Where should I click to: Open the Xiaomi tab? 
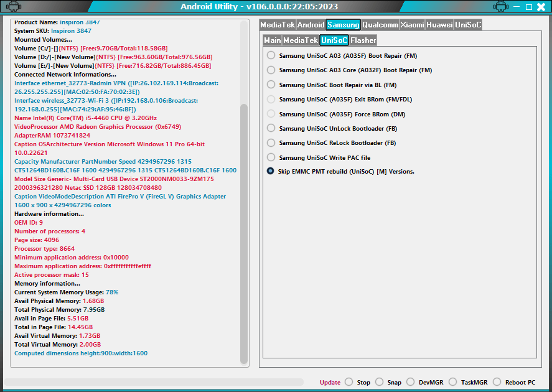[412, 25]
